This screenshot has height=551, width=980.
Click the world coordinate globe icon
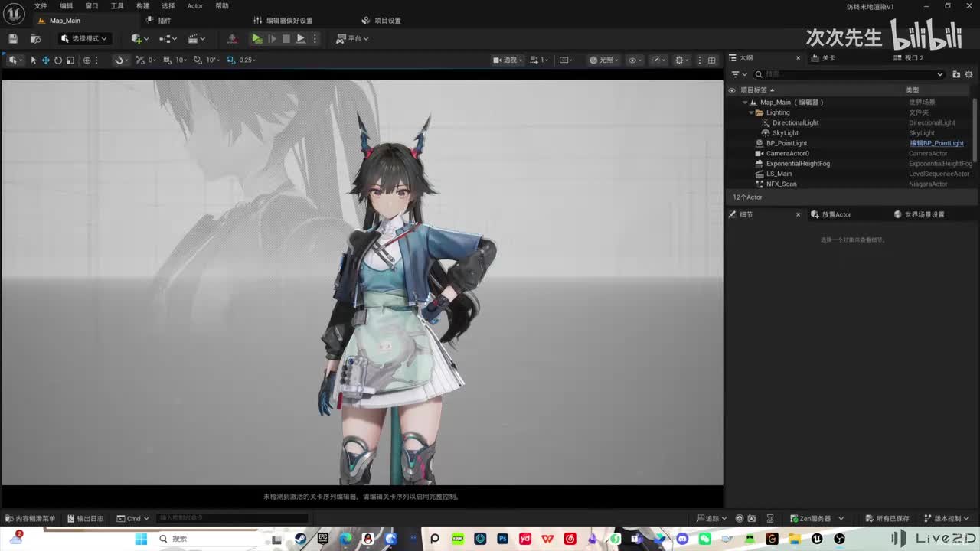87,60
